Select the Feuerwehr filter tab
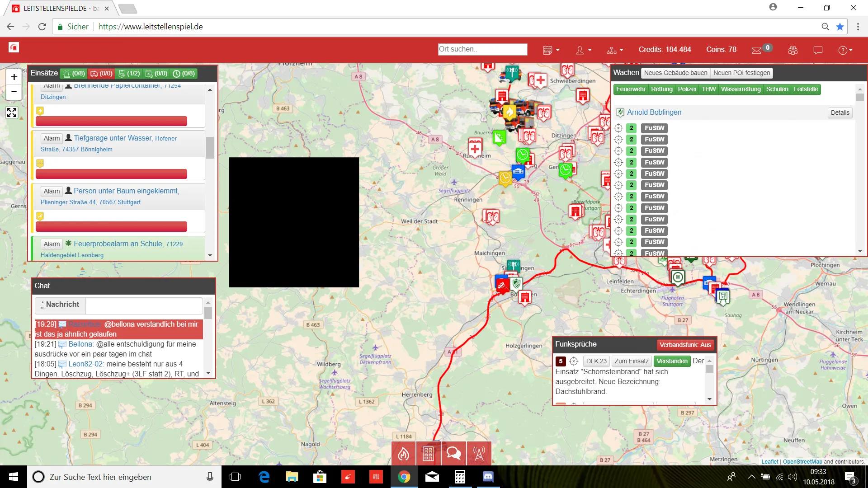The height and width of the screenshot is (488, 868). (x=630, y=89)
